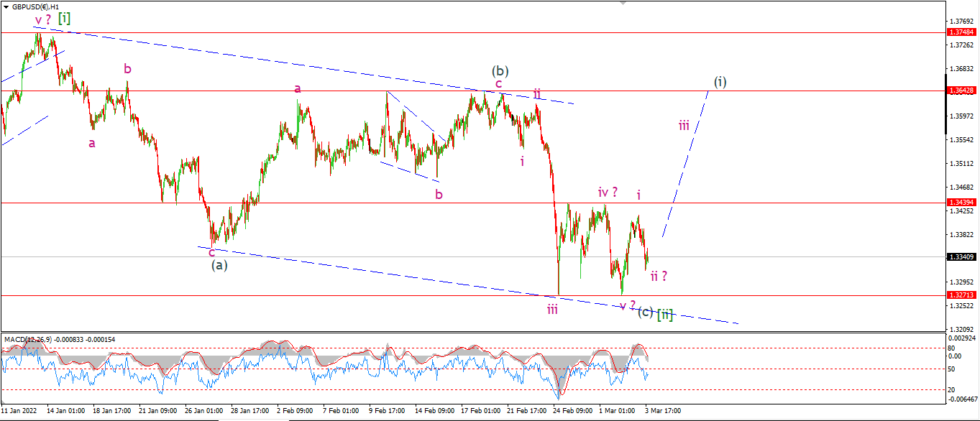The height and width of the screenshot is (421, 980).
Task: Select the green [ii] wave label
Action: pyautogui.click(x=665, y=314)
